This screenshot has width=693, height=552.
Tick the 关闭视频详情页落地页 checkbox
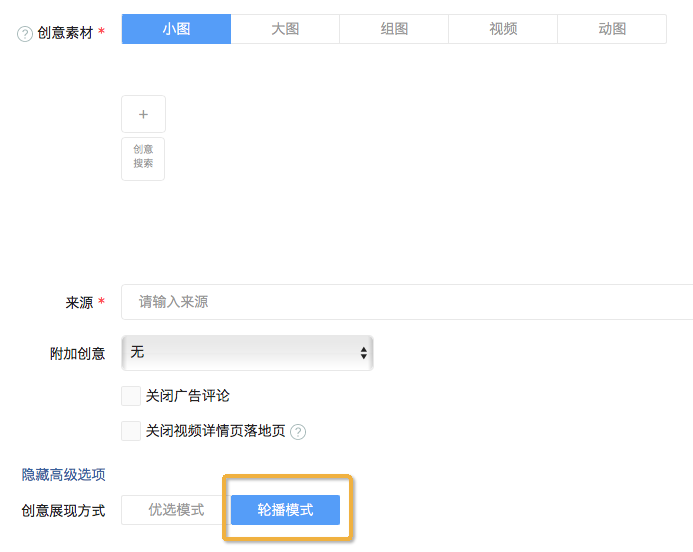coord(131,431)
